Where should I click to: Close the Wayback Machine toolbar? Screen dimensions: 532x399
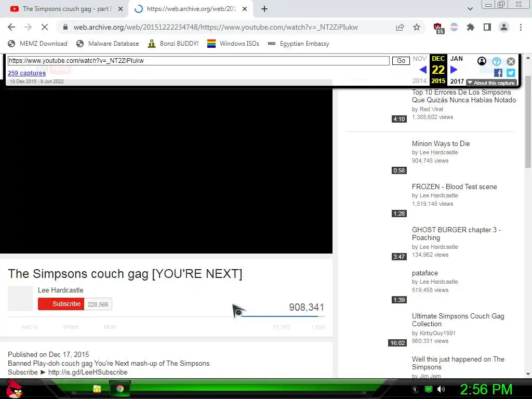point(511,61)
